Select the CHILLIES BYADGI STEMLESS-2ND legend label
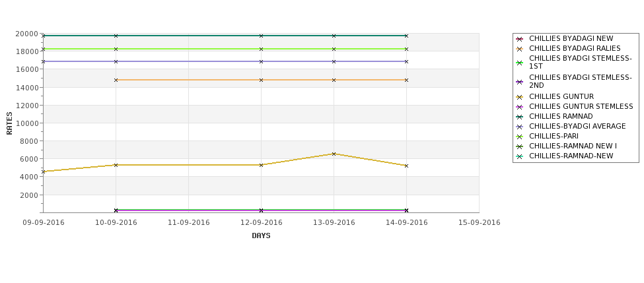 tap(581, 82)
